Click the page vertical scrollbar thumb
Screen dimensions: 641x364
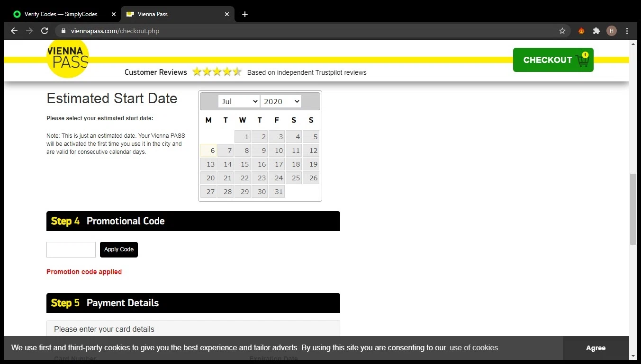tap(633, 209)
